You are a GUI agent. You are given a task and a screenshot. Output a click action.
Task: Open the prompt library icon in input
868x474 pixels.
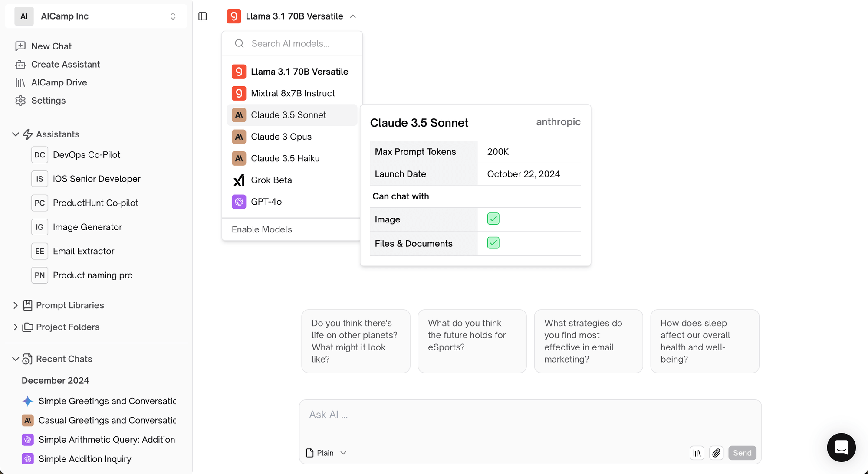[697, 453]
